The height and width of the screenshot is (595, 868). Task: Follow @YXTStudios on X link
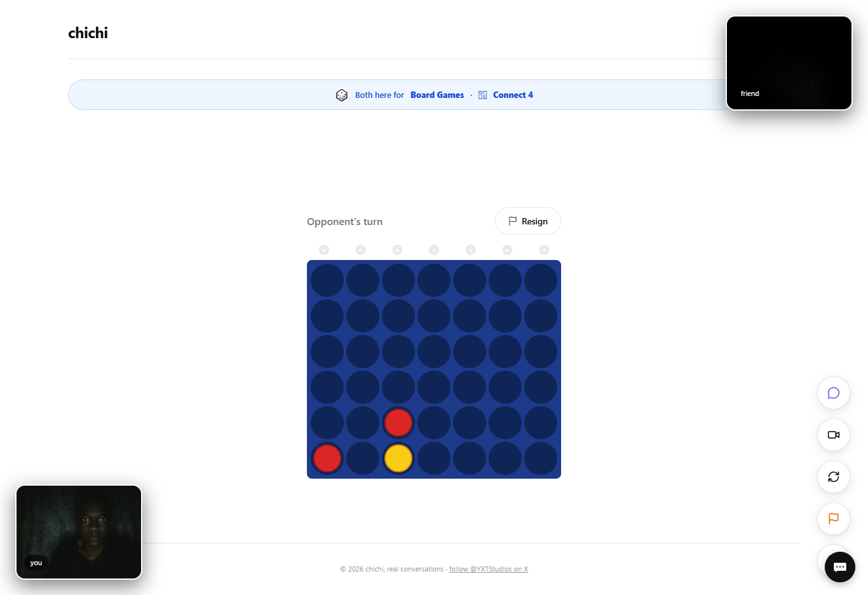click(489, 569)
